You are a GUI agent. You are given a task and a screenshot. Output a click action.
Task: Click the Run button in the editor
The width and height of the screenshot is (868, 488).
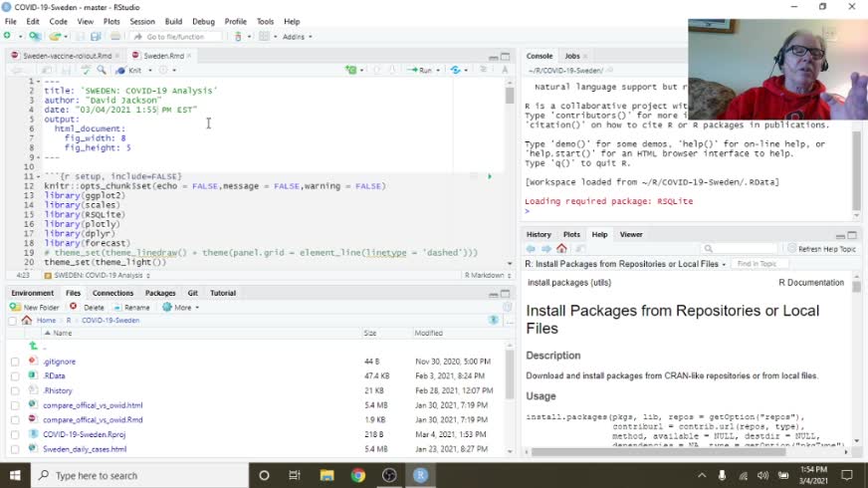(420, 71)
